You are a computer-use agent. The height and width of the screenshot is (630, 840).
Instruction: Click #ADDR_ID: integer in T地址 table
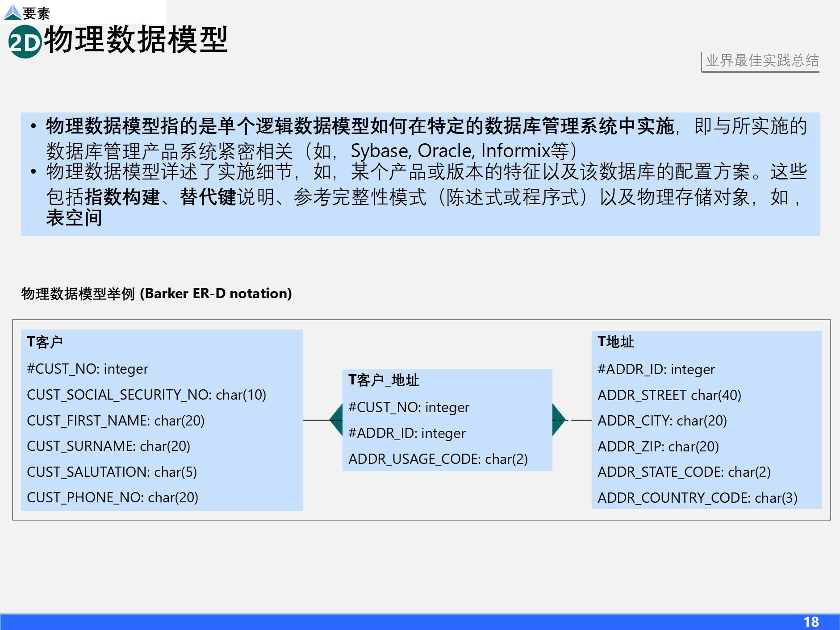(x=656, y=369)
